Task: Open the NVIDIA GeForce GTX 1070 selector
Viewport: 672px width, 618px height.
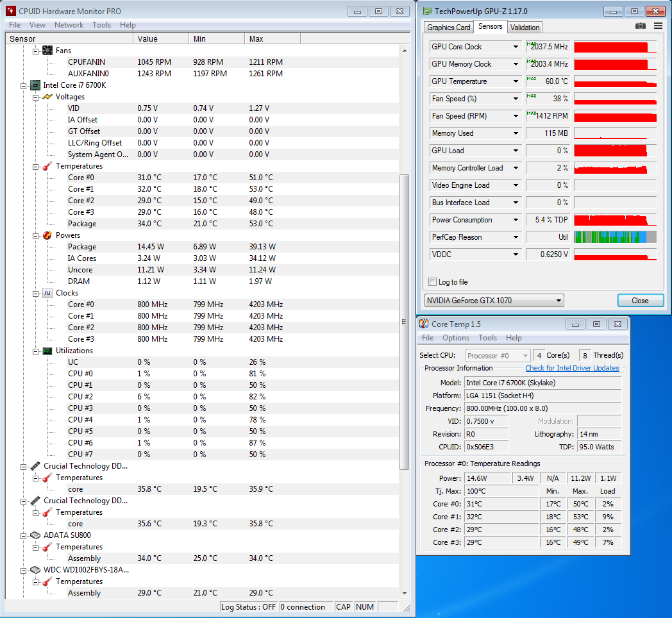Action: click(x=494, y=301)
